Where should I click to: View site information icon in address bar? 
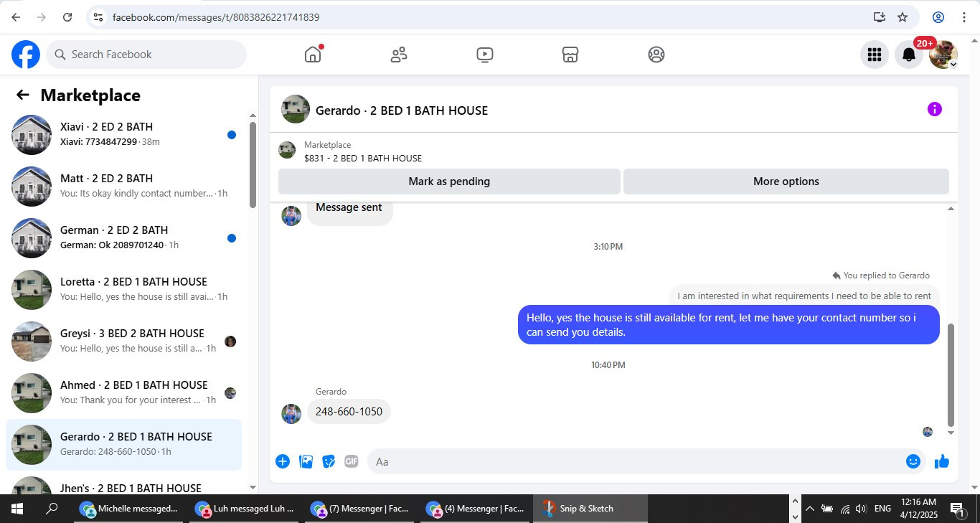click(x=98, y=17)
